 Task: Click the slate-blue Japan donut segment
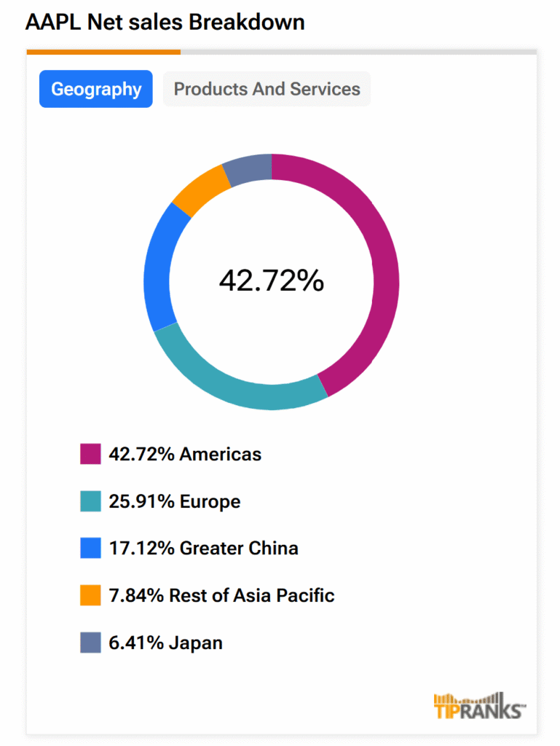(x=248, y=168)
